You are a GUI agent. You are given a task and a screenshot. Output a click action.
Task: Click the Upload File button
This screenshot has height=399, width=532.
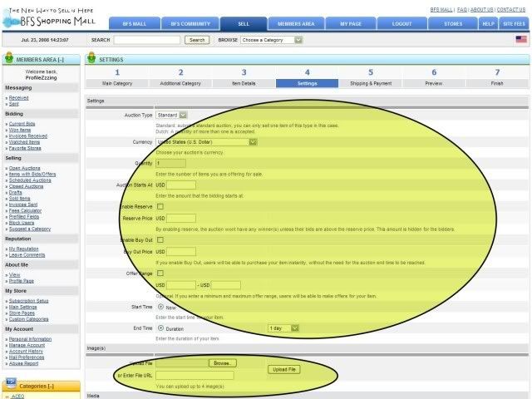click(x=284, y=369)
